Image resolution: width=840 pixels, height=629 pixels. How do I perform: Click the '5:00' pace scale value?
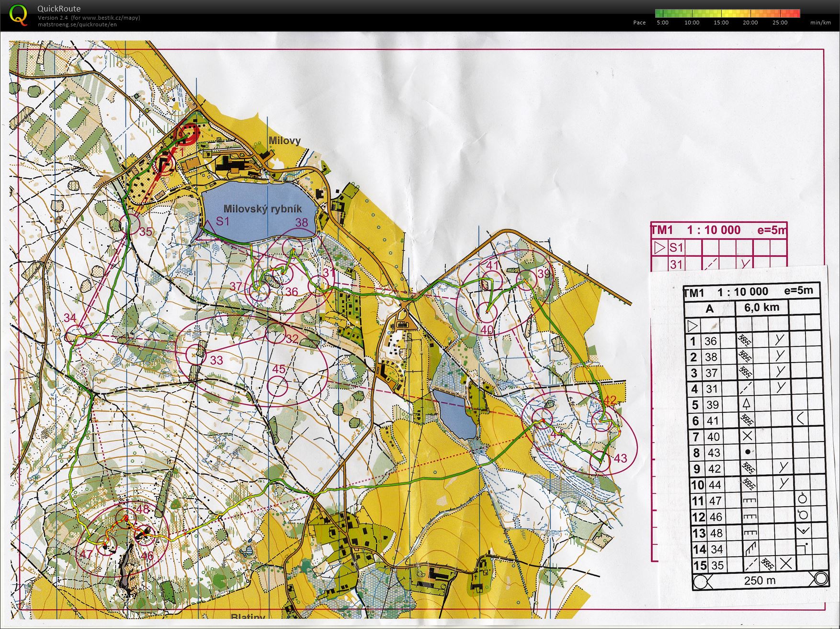(x=663, y=23)
